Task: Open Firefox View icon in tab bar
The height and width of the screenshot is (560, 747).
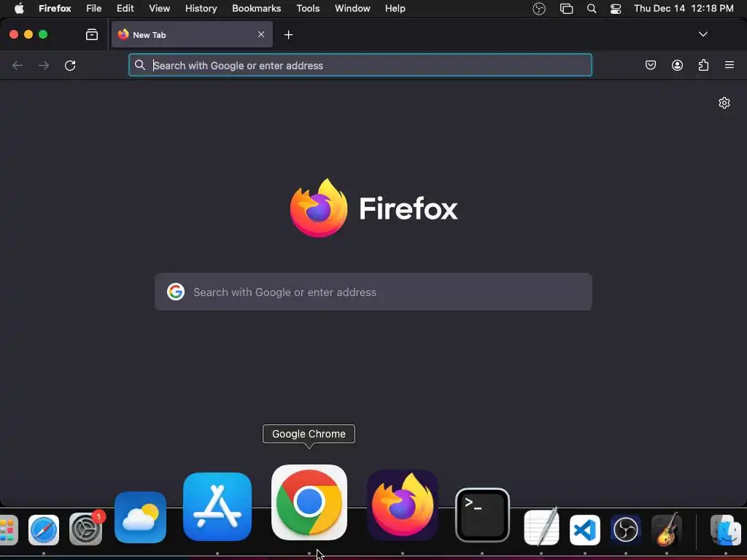Action: [91, 34]
